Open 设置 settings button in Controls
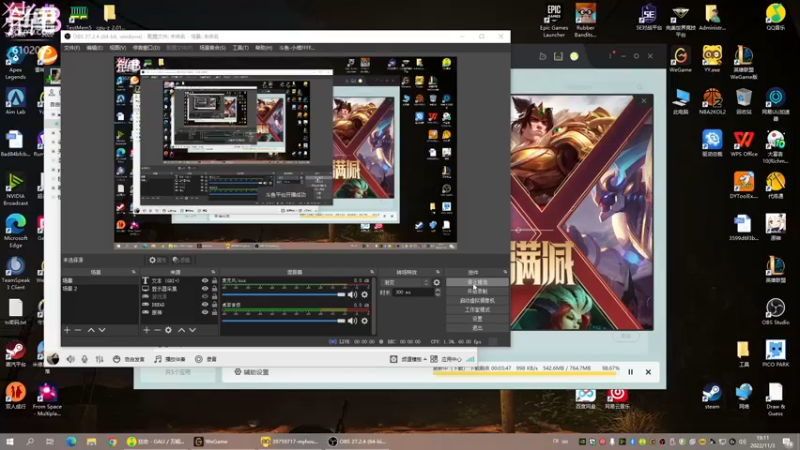This screenshot has height=450, width=800. click(x=477, y=319)
